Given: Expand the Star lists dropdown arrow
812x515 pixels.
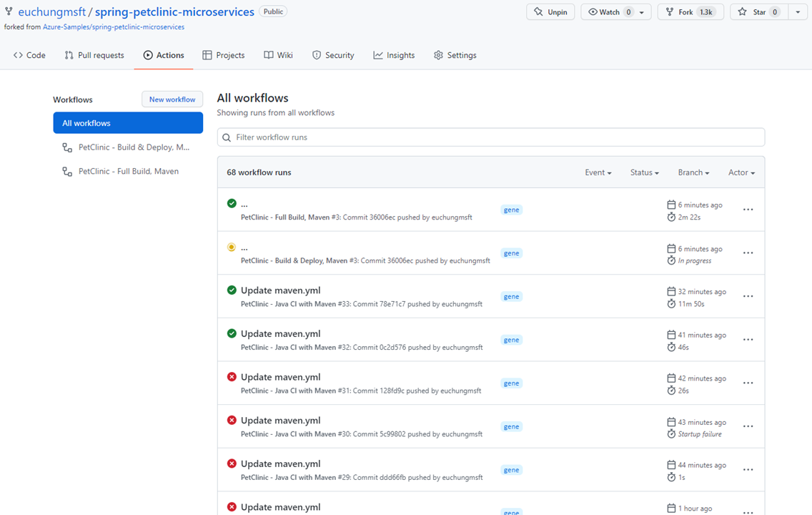Looking at the screenshot, I should [x=798, y=12].
